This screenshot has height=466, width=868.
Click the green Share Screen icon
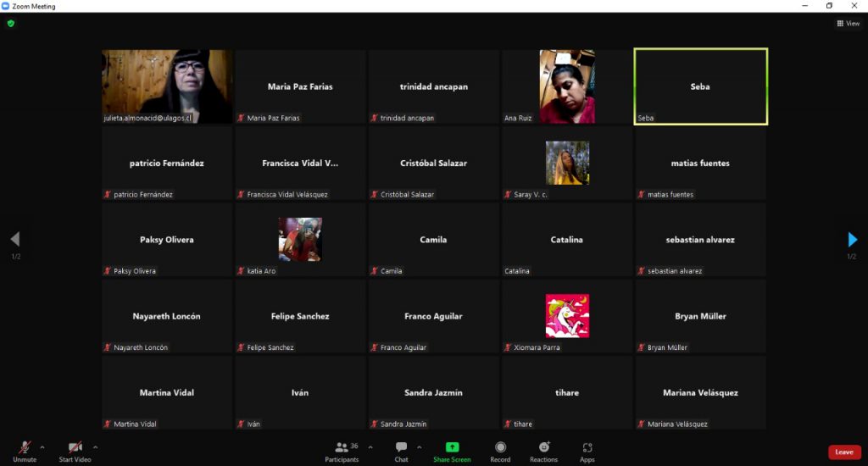(x=452, y=448)
